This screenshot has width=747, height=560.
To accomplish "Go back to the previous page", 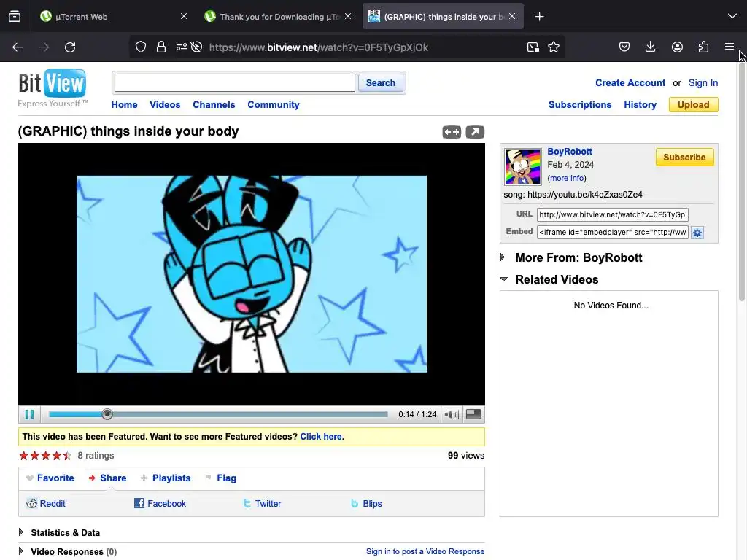I will (18, 47).
